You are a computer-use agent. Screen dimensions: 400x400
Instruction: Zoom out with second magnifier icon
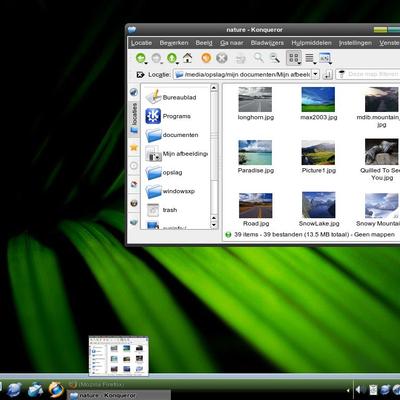click(275, 58)
